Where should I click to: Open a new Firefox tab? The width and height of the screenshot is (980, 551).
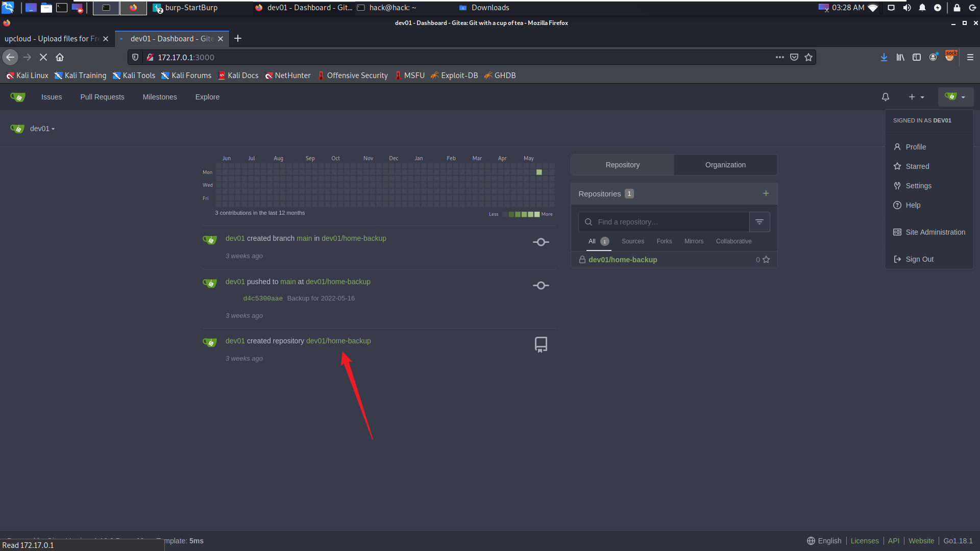pyautogui.click(x=238, y=38)
